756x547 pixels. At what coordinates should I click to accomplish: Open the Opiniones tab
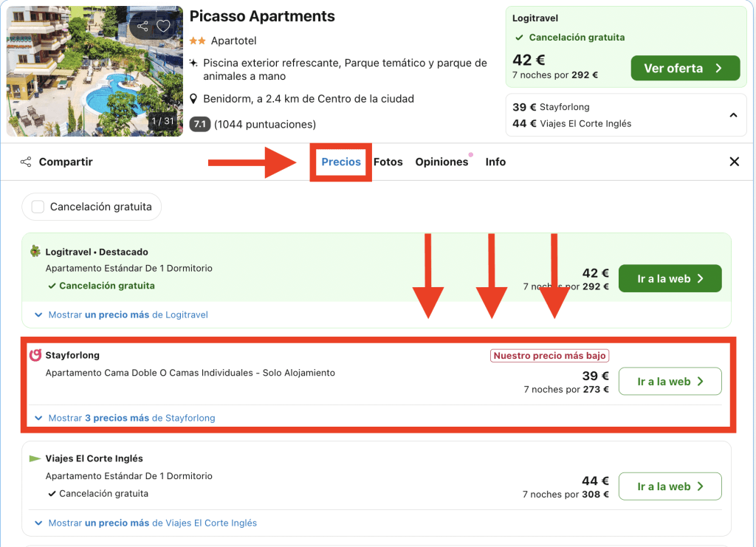[x=441, y=162]
